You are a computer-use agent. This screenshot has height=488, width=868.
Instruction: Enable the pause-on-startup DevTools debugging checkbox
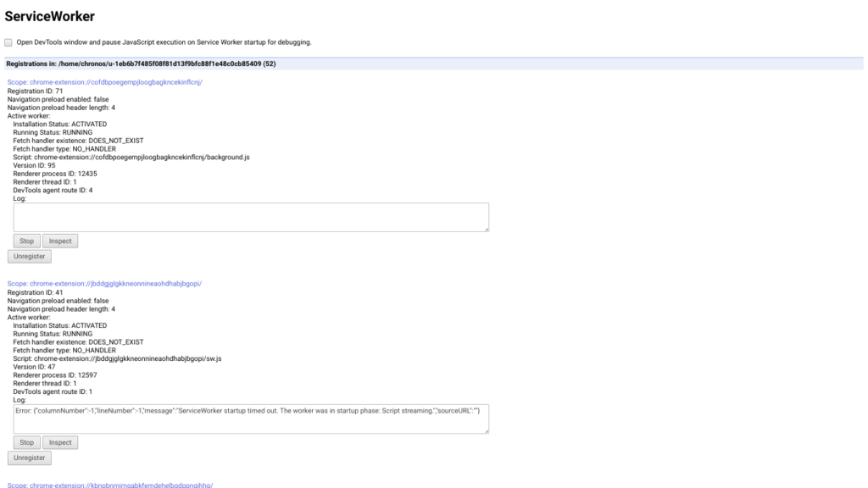pos(8,42)
